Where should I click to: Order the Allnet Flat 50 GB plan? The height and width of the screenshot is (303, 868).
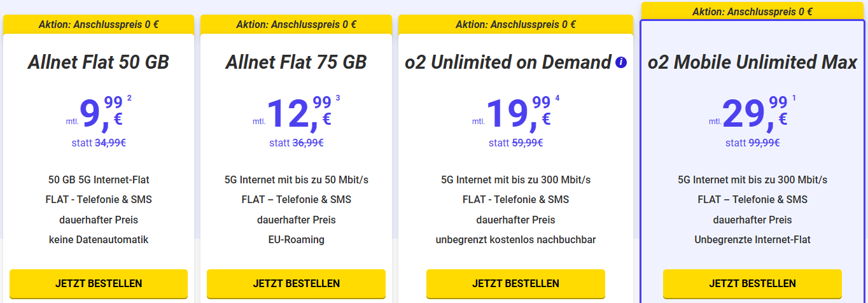tap(99, 283)
